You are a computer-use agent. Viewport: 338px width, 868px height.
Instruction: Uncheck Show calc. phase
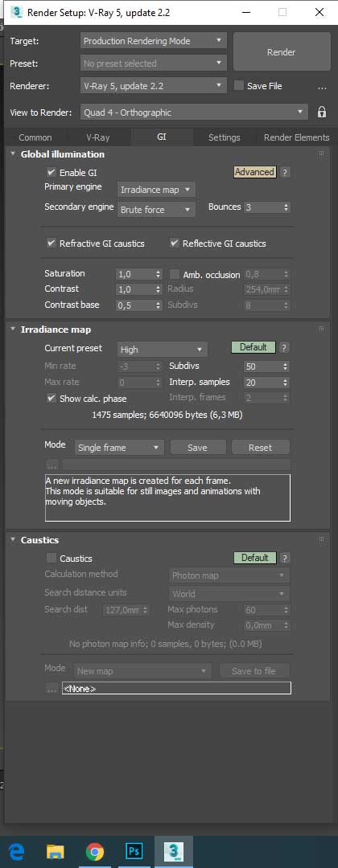52,399
